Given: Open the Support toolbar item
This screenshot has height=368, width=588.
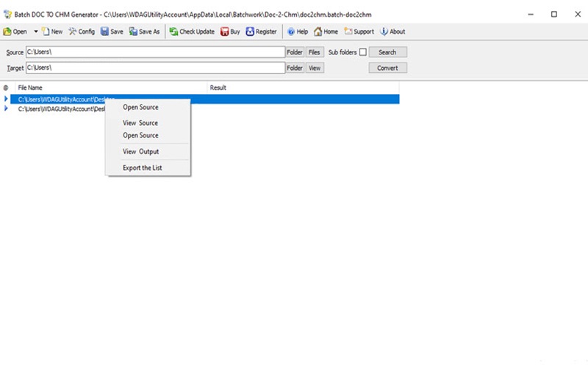Looking at the screenshot, I should [359, 32].
